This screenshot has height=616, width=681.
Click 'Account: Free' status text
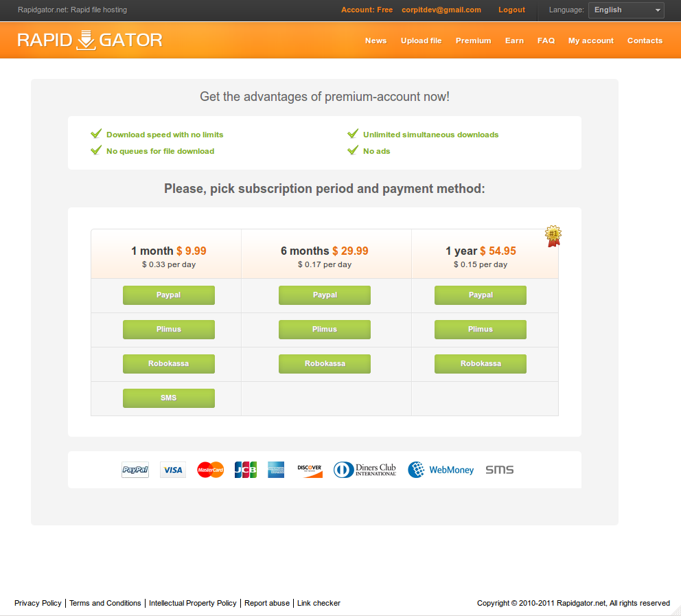click(x=367, y=10)
